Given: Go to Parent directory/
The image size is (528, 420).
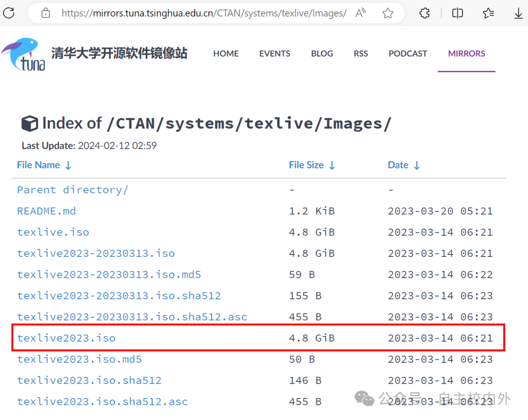Looking at the screenshot, I should [72, 189].
